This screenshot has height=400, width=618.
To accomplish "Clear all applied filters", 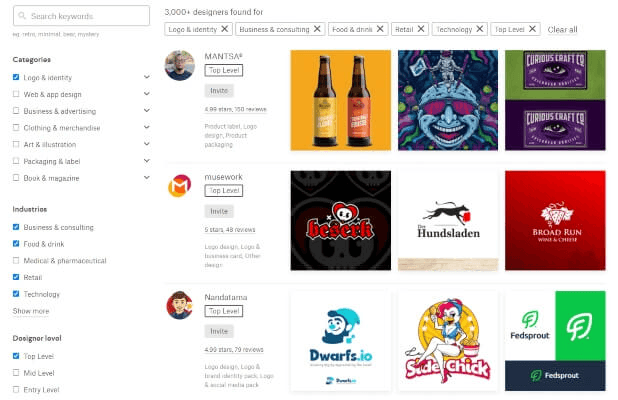I will click(562, 30).
